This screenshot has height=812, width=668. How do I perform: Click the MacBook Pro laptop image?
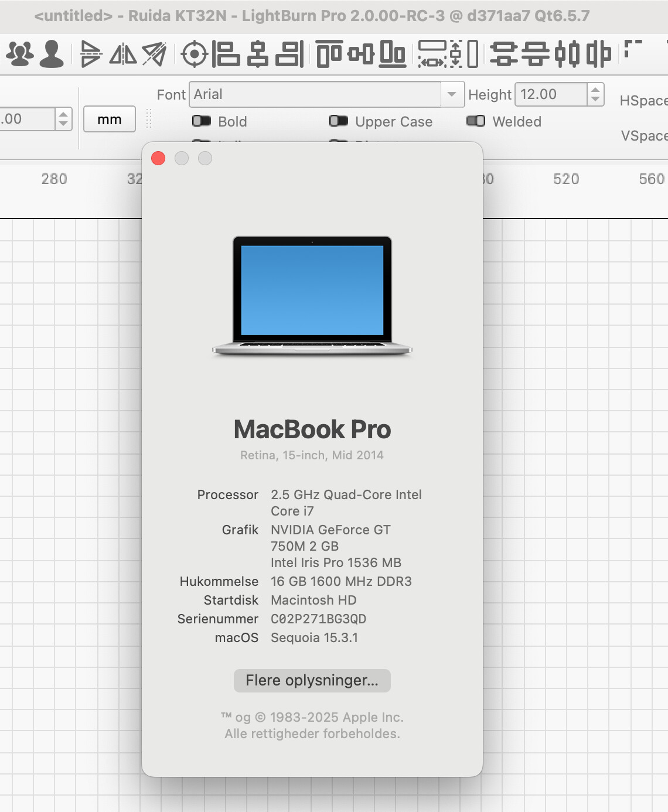pyautogui.click(x=312, y=296)
